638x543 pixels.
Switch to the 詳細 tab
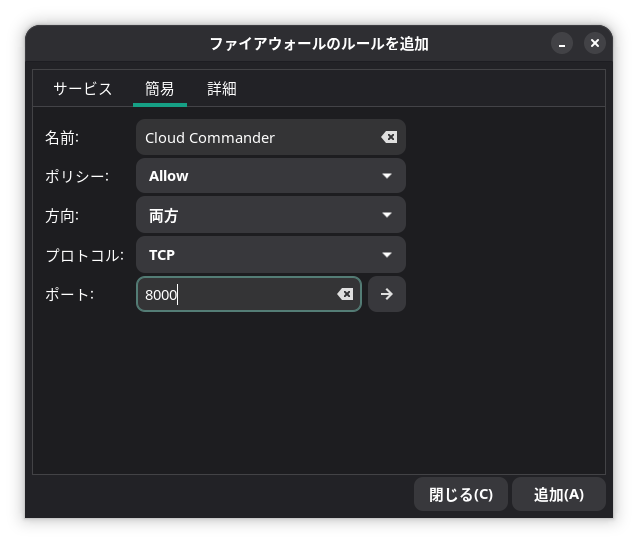pyautogui.click(x=222, y=89)
